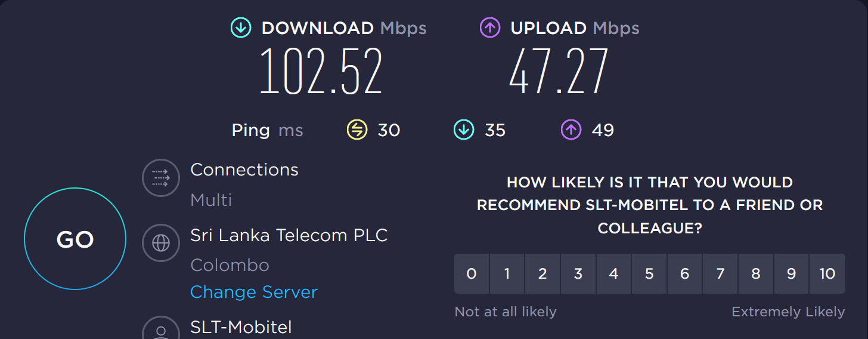Image resolution: width=868 pixels, height=339 pixels.
Task: Pick score 7 on the recommendation scale
Action: [720, 274]
